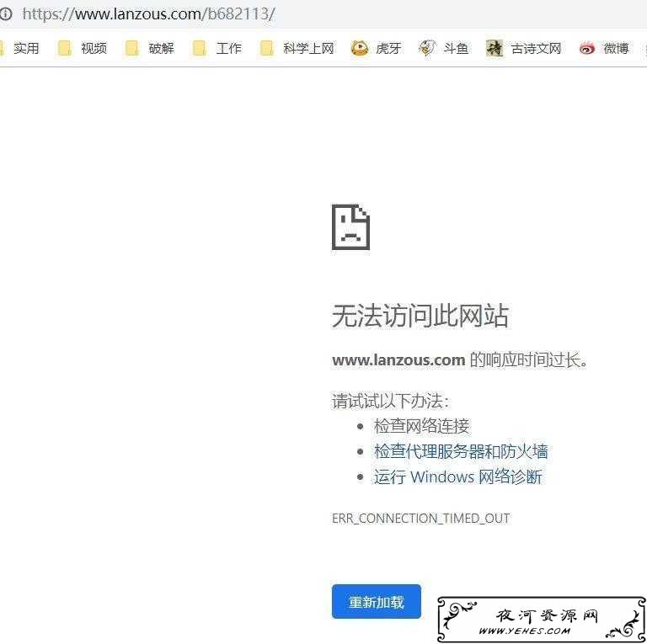Open the 古诗文网 bookmark

coord(524,48)
